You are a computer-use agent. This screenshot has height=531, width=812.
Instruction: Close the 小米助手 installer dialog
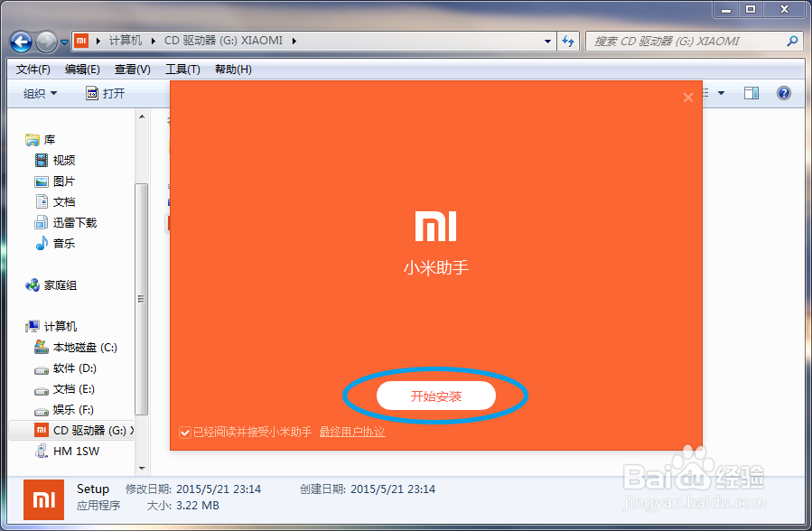click(688, 98)
